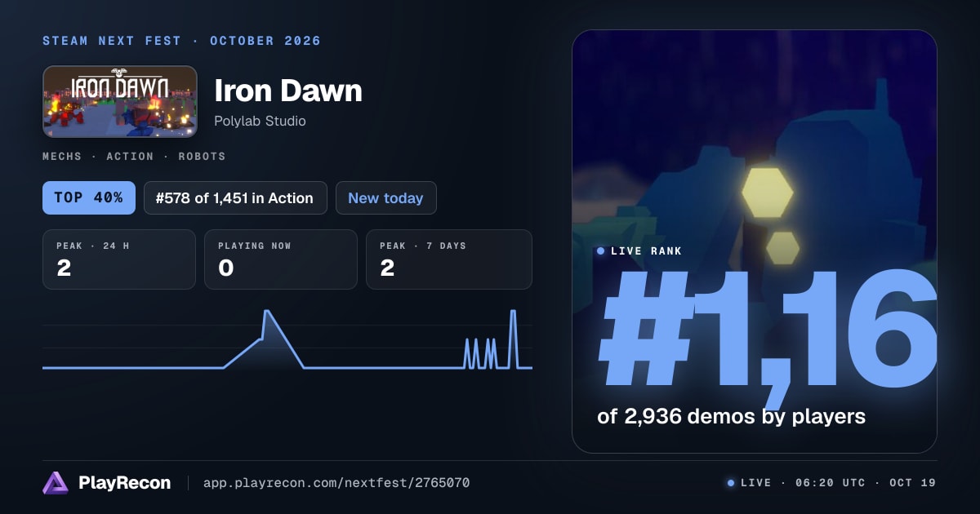The width and height of the screenshot is (980, 514).
Task: Select the Peak 24 H stat card
Action: coord(119,259)
